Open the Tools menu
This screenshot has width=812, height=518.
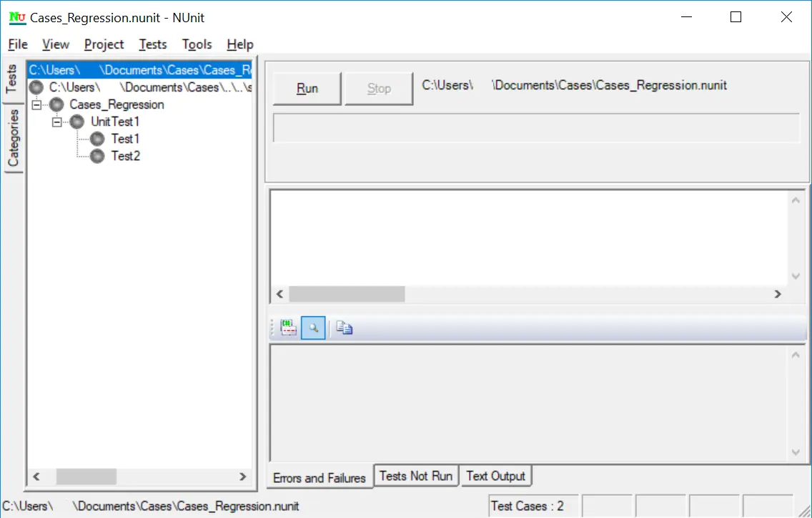197,44
